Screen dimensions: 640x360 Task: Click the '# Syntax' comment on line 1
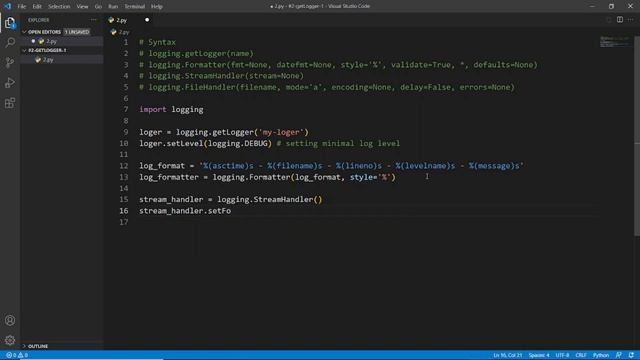(158, 42)
